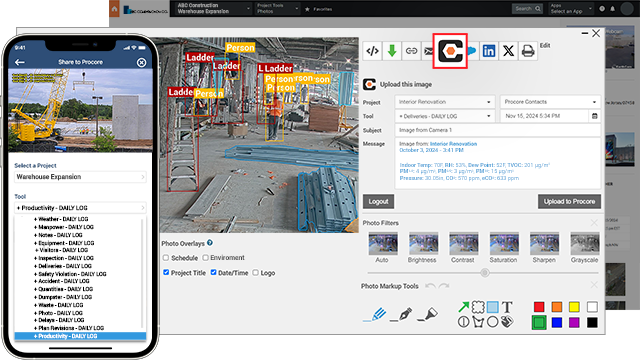This screenshot has height=360, width=640.
Task: Click the Procore share icon in toolbar
Action: [450, 51]
